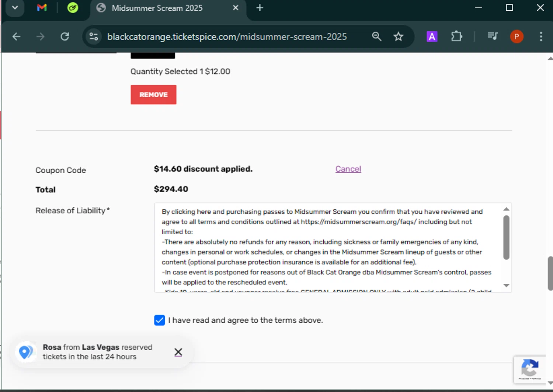The width and height of the screenshot is (553, 392).
Task: Click the $14.60 discount applied text
Action: point(203,169)
